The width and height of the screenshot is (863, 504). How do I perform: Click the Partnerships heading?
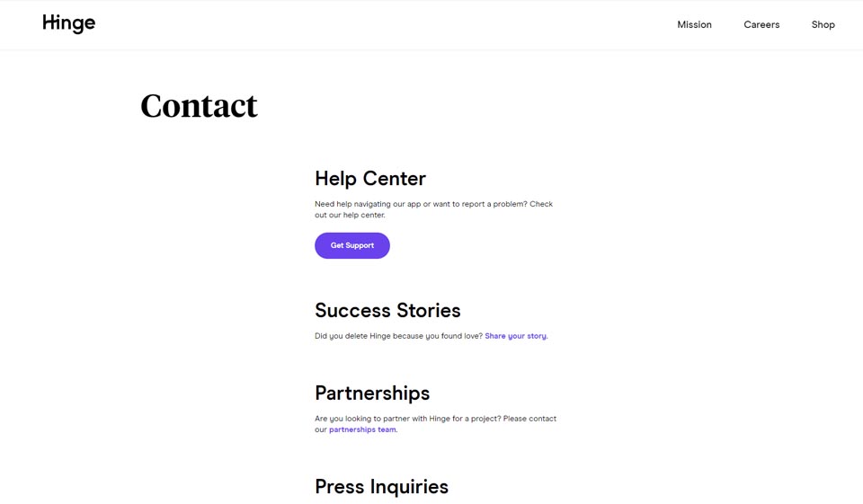(372, 393)
